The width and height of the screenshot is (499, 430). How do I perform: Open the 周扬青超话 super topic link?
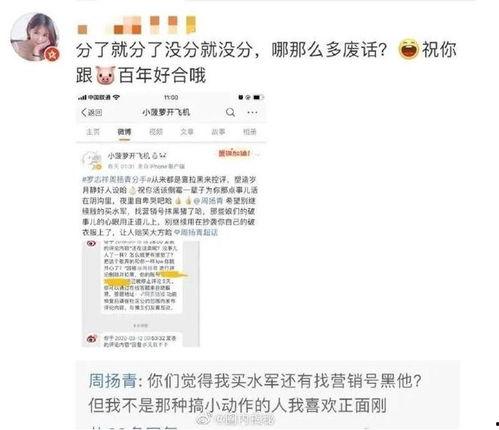click(x=196, y=232)
